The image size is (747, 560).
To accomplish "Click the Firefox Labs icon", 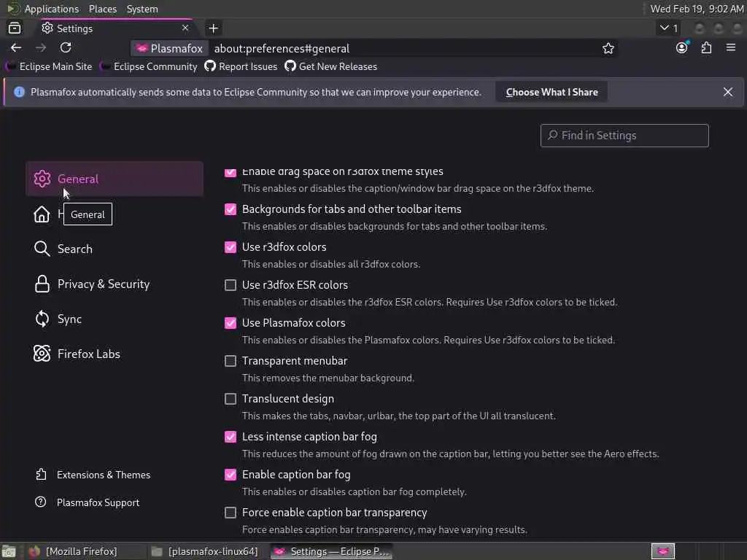I will click(x=42, y=354).
